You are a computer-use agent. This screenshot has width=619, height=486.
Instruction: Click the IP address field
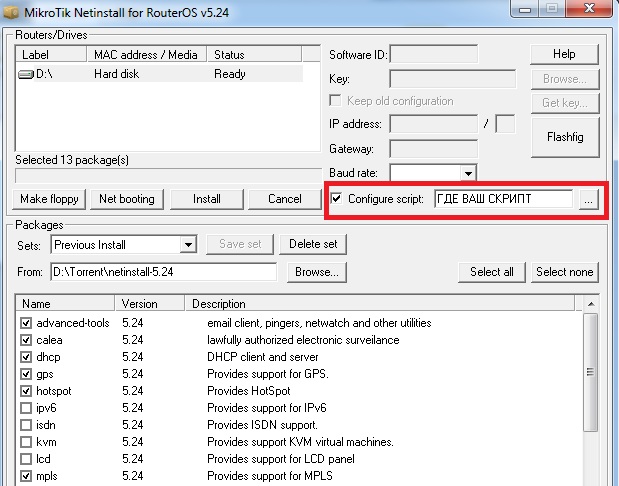(x=433, y=124)
